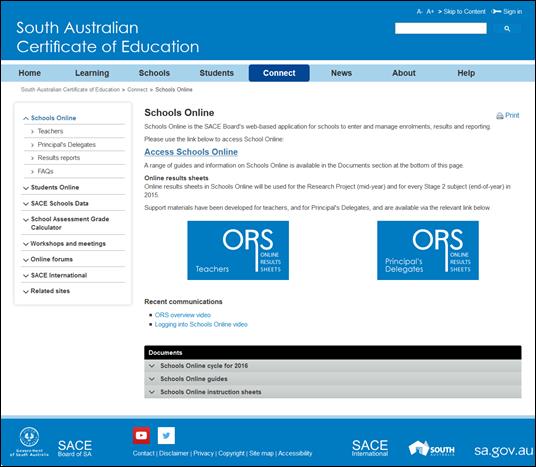536x467 pixels.
Task: Click the search magnifier icon
Action: [507, 29]
